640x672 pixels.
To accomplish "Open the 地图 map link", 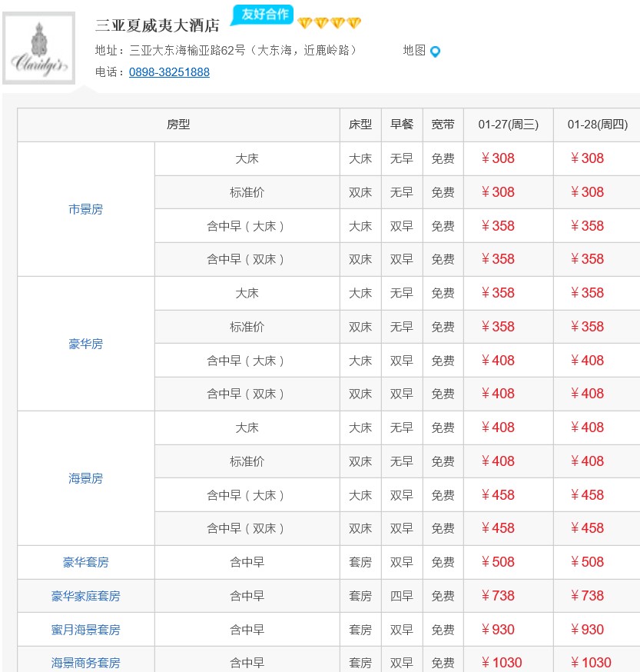I will [414, 51].
